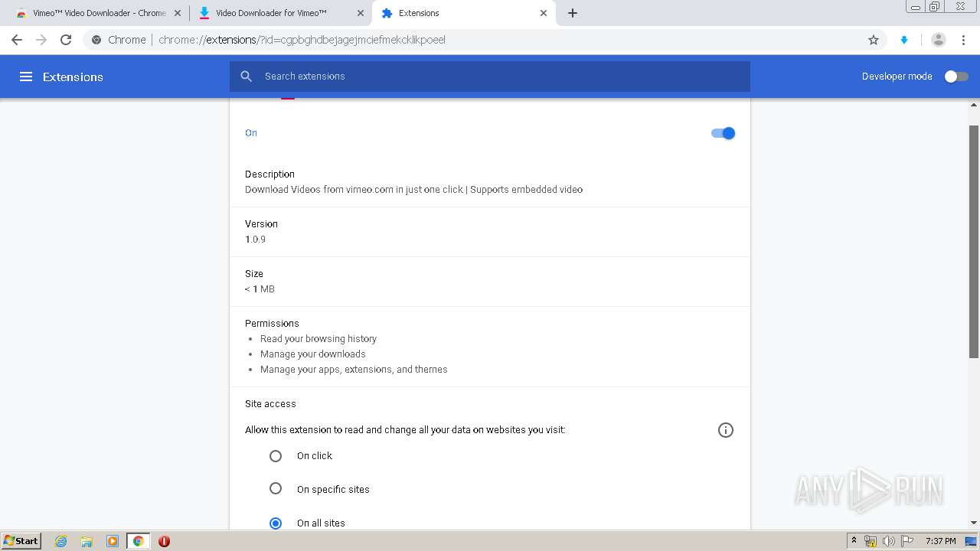The width and height of the screenshot is (980, 551).
Task: Show hidden system tray icons
Action: pos(854,541)
